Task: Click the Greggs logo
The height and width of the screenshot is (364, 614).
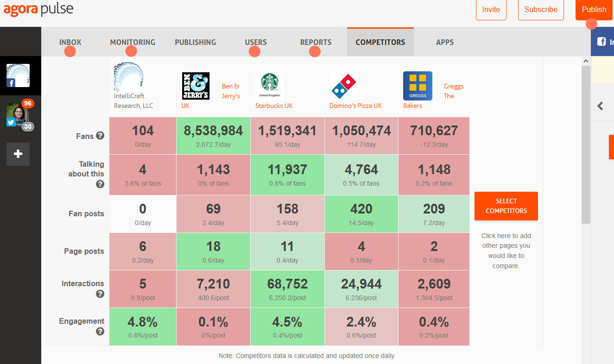Action: pyautogui.click(x=418, y=86)
